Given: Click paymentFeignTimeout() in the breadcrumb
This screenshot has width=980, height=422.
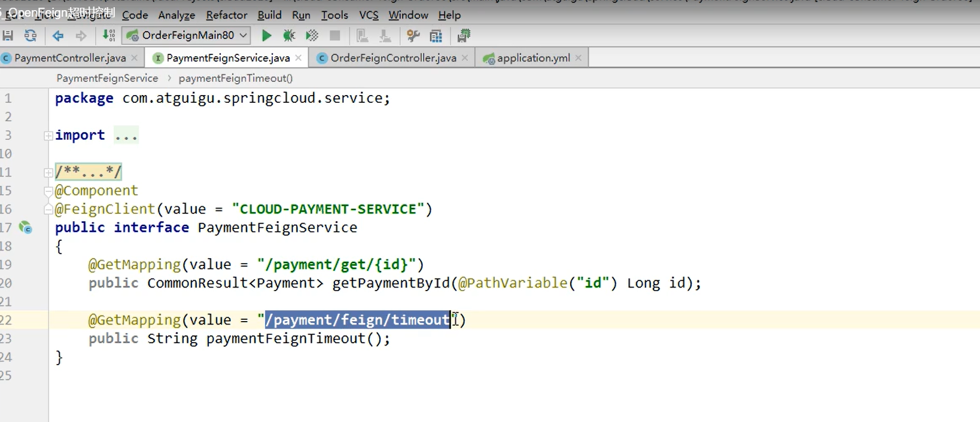Looking at the screenshot, I should click(x=235, y=78).
